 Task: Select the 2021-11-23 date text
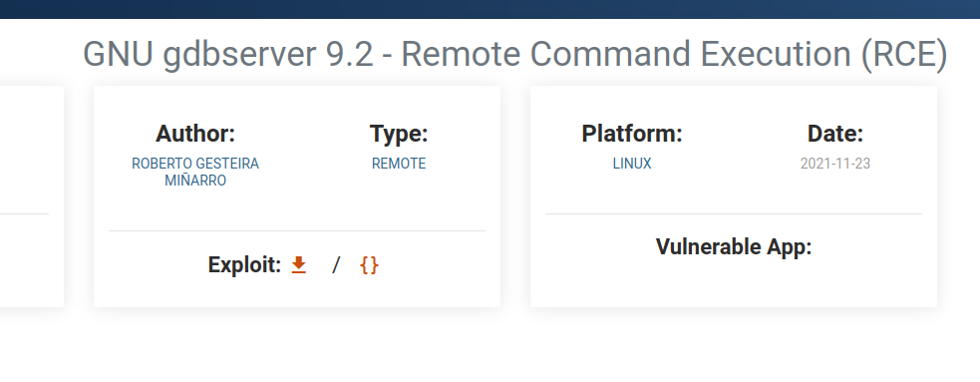835,164
